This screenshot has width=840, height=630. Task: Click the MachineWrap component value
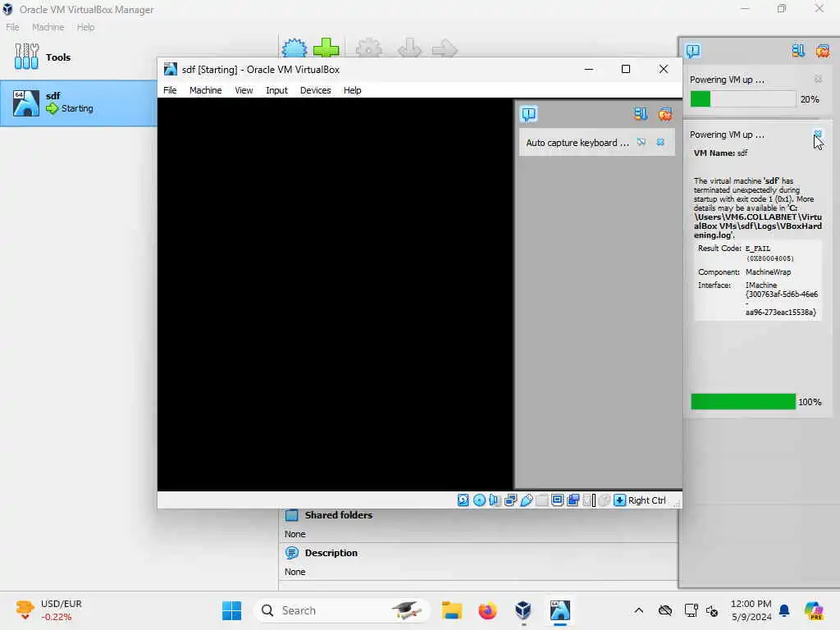pos(768,272)
